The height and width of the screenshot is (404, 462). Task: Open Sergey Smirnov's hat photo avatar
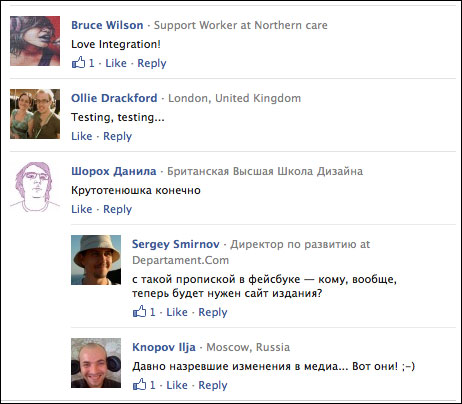pyautogui.click(x=96, y=260)
